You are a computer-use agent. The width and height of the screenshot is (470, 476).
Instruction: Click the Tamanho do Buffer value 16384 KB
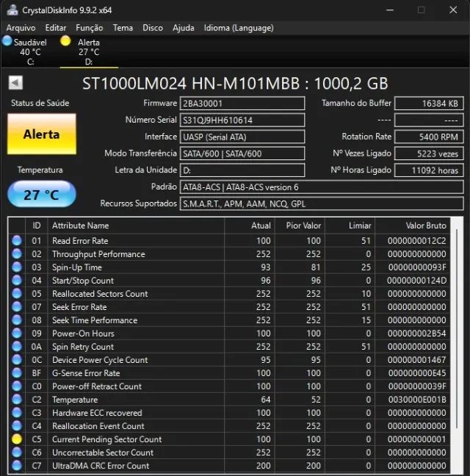429,104
